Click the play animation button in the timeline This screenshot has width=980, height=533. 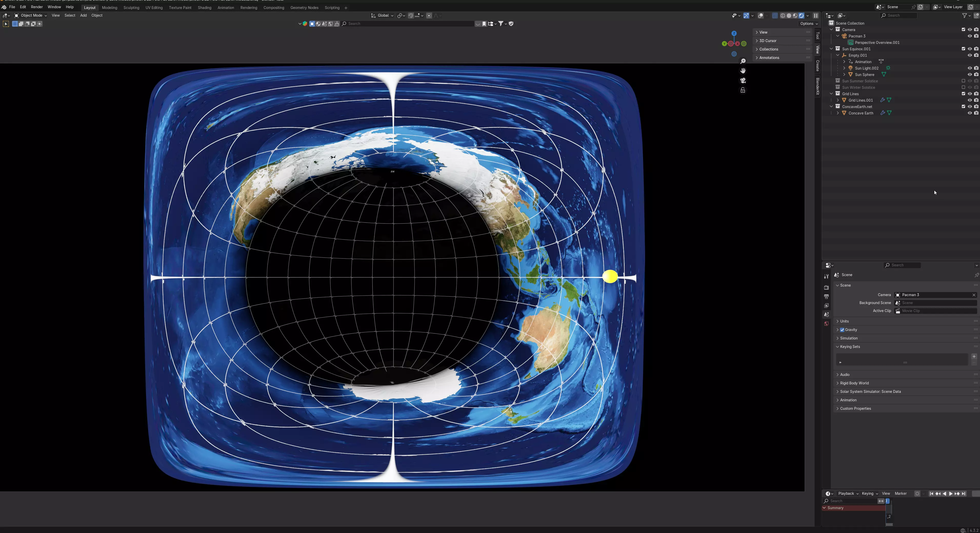click(951, 493)
